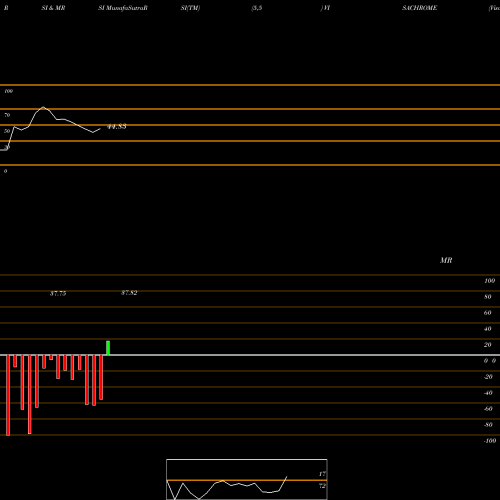Click the orange line inside mini chart

pos(247,480)
